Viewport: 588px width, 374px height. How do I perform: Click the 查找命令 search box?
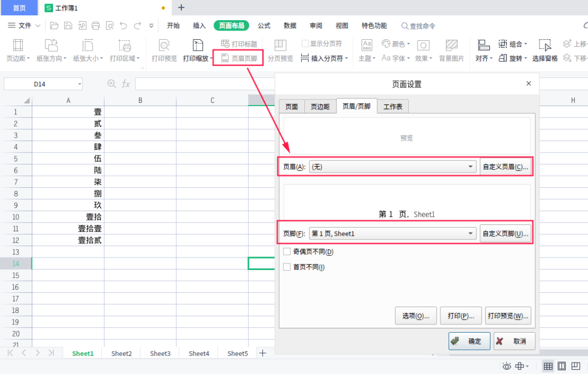pos(419,26)
